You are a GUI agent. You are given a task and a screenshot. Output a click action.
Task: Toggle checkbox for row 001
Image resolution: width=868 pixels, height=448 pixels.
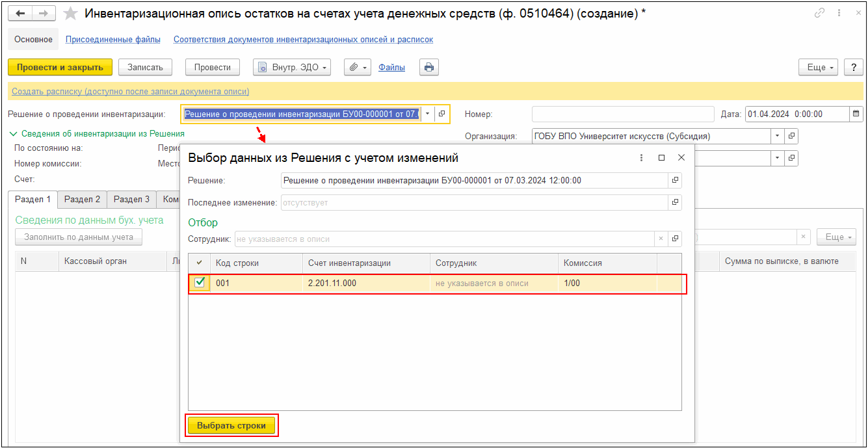[200, 283]
